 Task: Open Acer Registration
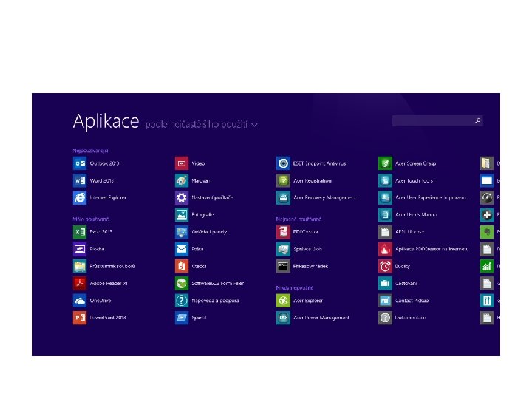pyautogui.click(x=304, y=180)
